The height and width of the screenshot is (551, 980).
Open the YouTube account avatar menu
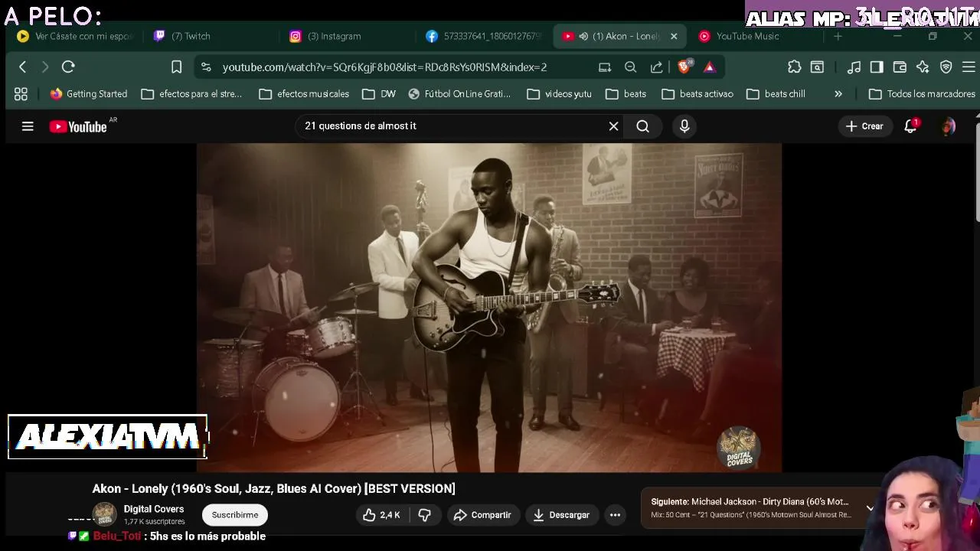(x=948, y=126)
